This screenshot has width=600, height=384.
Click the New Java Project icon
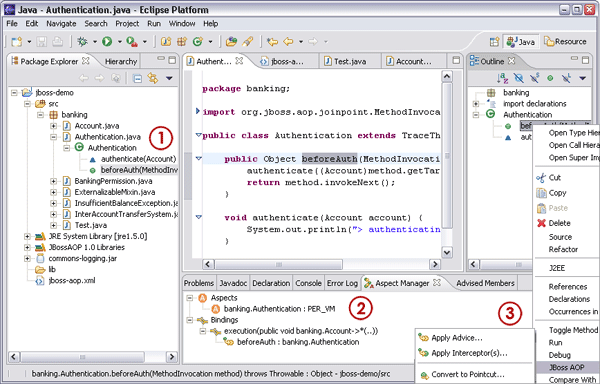(x=166, y=41)
